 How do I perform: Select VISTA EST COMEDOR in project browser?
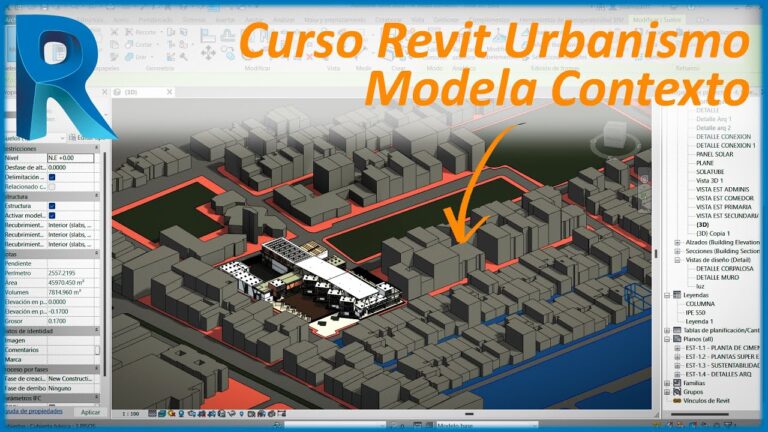click(x=725, y=198)
